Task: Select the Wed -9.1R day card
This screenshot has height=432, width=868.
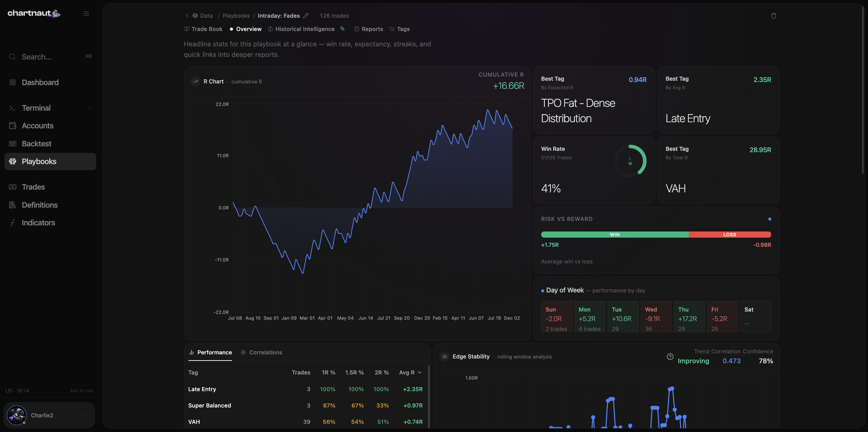Action: point(656,317)
